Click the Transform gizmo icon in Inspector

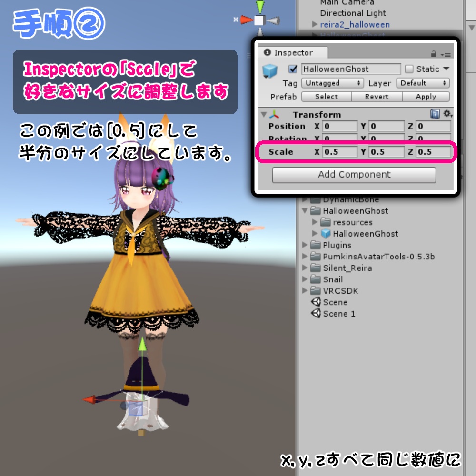point(275,114)
